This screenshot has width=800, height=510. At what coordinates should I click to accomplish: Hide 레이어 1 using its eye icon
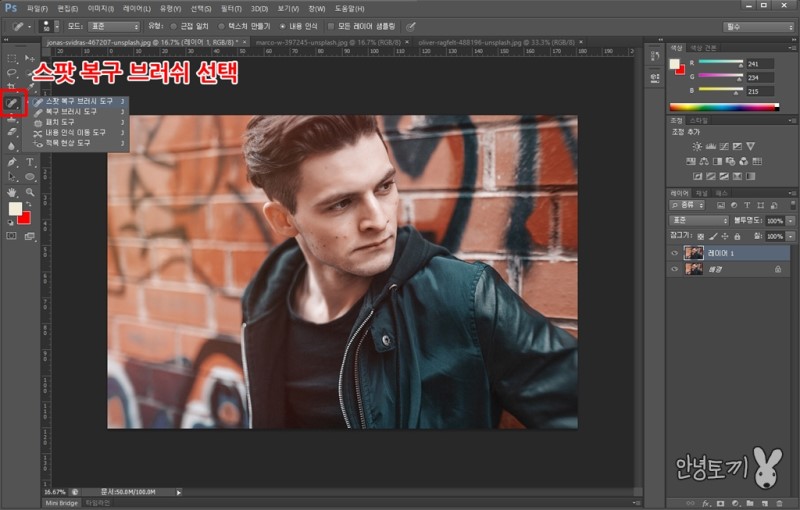674,253
